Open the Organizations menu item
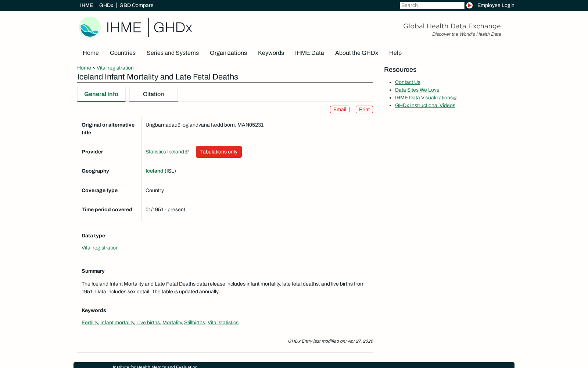The width and height of the screenshot is (588, 368). pyautogui.click(x=228, y=53)
